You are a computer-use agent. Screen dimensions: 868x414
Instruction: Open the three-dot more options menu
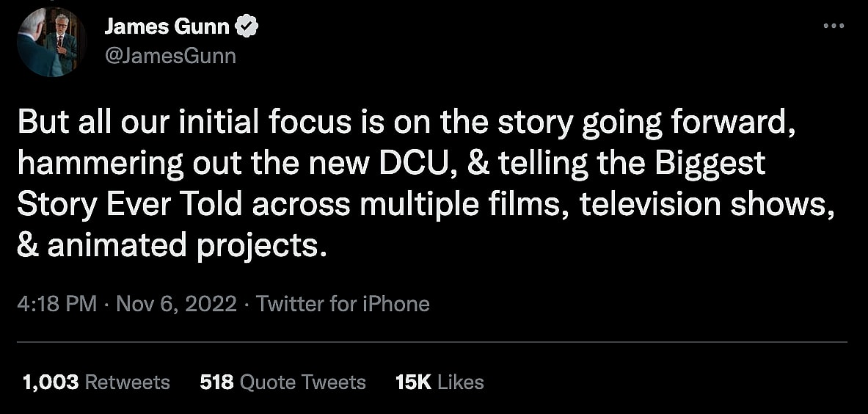tap(834, 26)
